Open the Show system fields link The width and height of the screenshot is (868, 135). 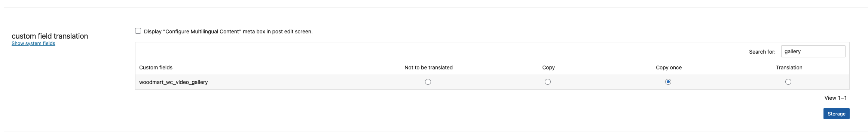point(33,43)
